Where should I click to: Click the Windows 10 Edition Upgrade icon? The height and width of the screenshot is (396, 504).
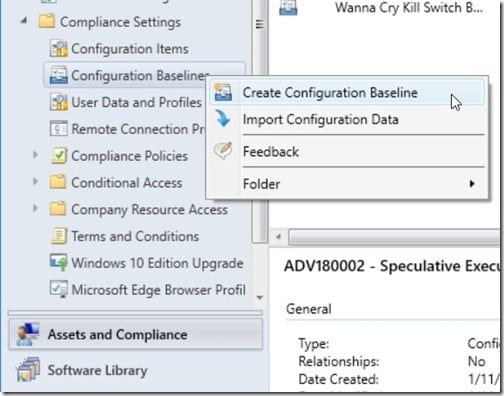(x=59, y=263)
